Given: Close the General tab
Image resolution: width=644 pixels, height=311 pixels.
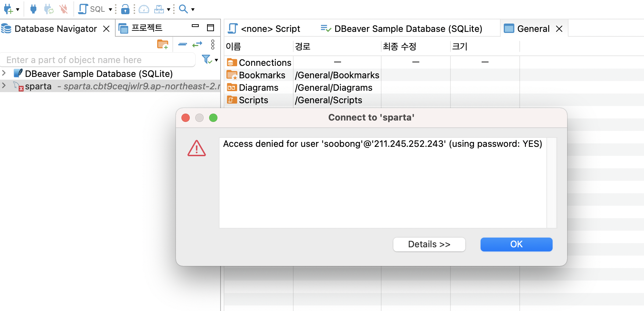Looking at the screenshot, I should pos(559,29).
